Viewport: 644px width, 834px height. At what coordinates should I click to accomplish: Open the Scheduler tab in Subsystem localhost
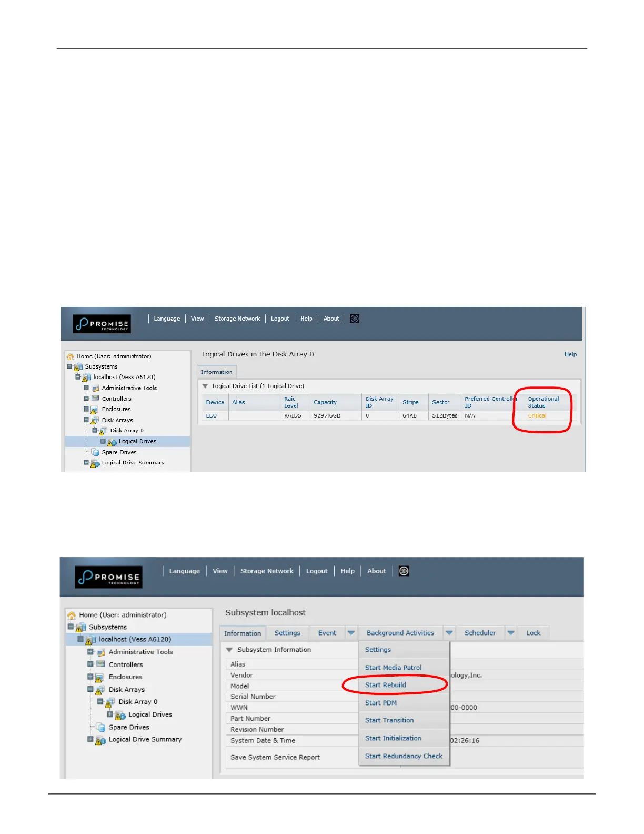pos(480,633)
